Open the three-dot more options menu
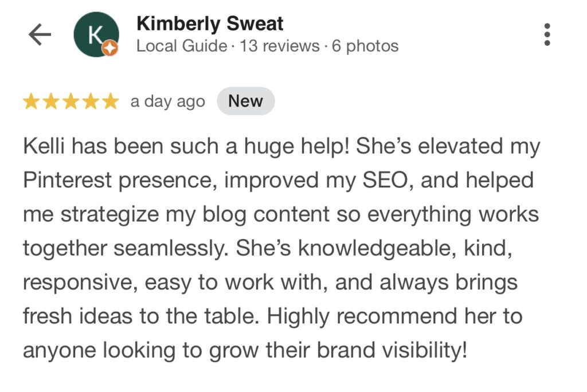The image size is (587, 392). click(547, 35)
